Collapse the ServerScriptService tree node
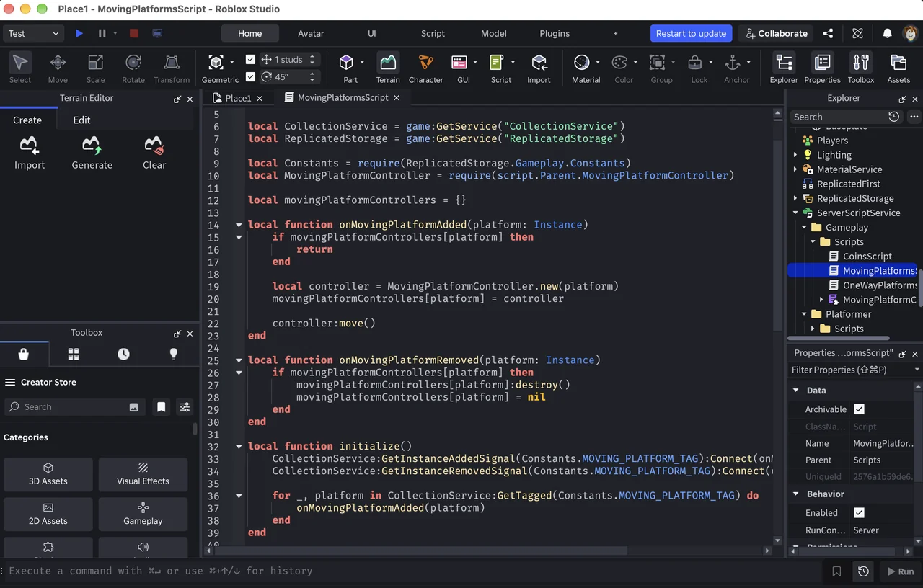 [795, 213]
